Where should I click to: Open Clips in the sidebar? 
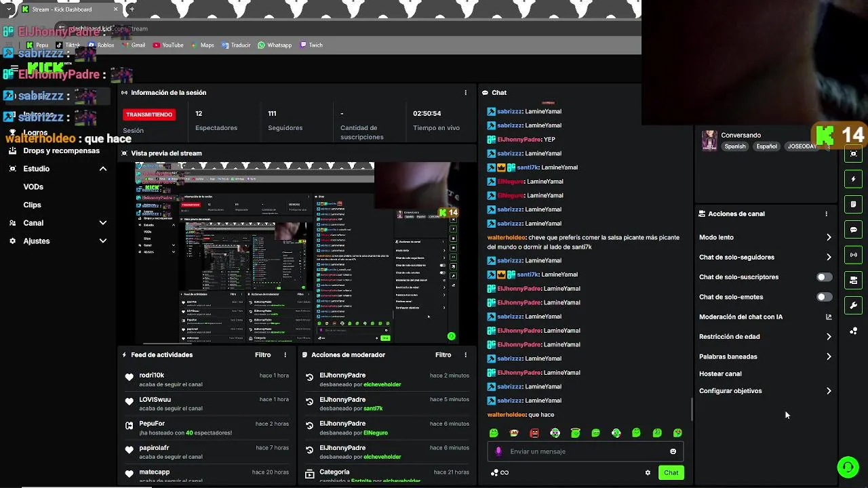pos(32,205)
